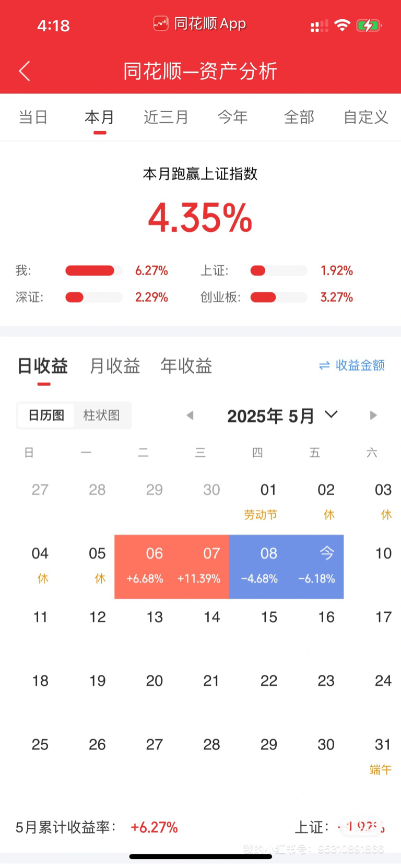Select the 当日 tab
This screenshot has height=868, width=401.
pyautogui.click(x=33, y=117)
